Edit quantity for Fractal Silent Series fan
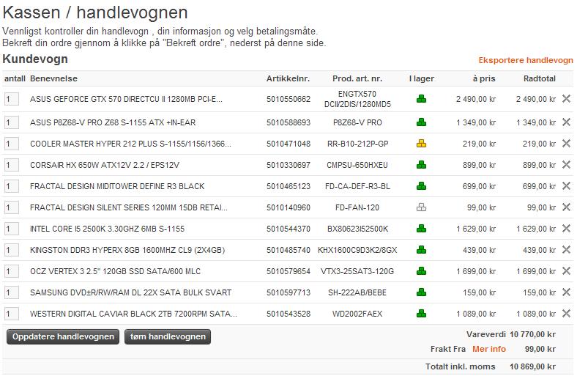The width and height of the screenshot is (588, 376). 12,207
